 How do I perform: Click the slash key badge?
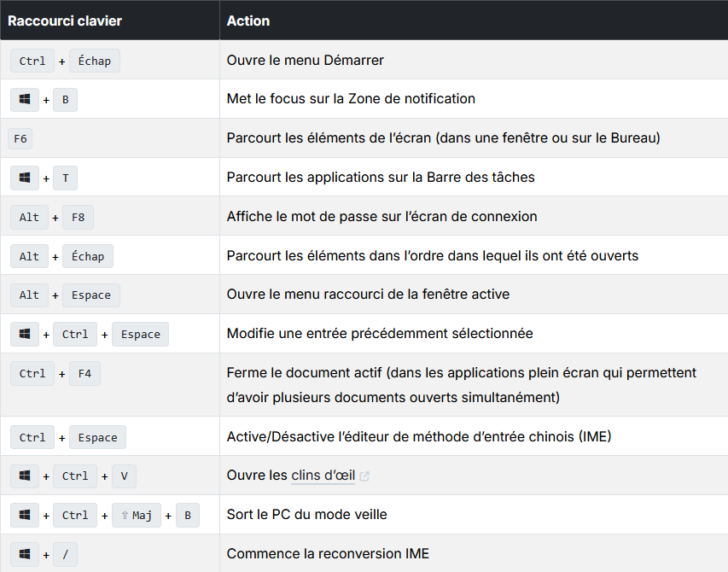point(66,554)
